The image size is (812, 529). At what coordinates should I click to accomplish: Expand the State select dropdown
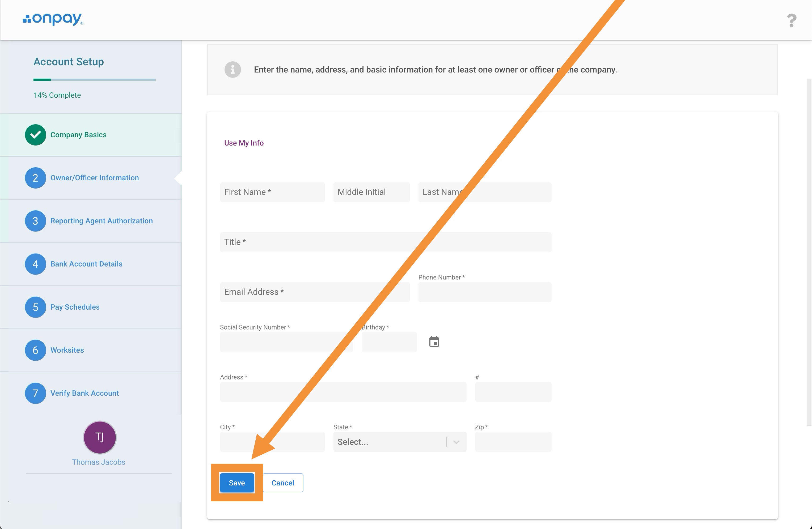[x=389, y=442]
